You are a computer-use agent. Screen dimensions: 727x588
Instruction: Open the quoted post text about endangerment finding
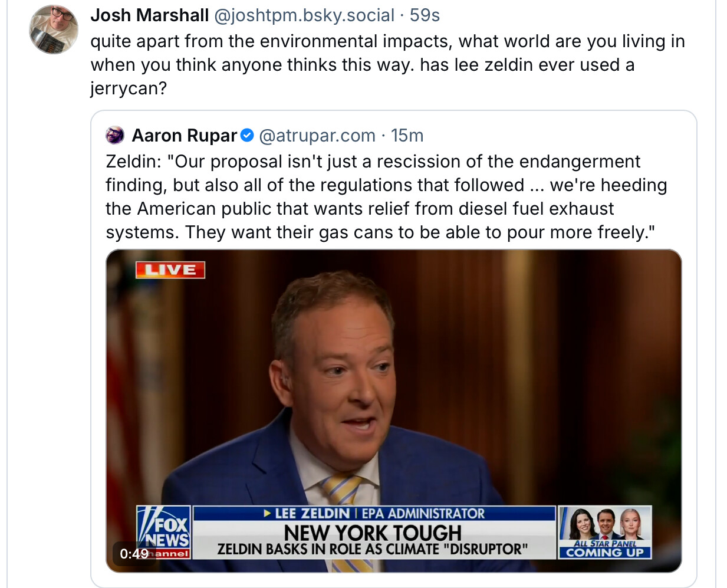[x=386, y=197]
